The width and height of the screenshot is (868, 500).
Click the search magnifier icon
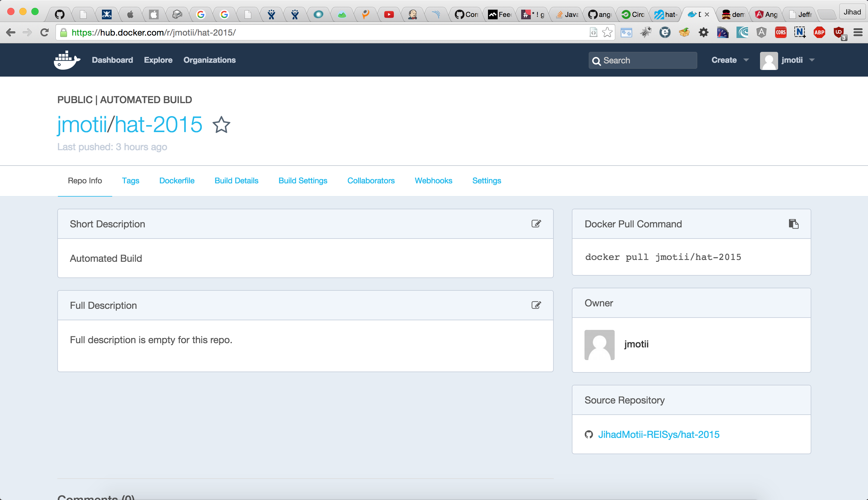(x=596, y=61)
